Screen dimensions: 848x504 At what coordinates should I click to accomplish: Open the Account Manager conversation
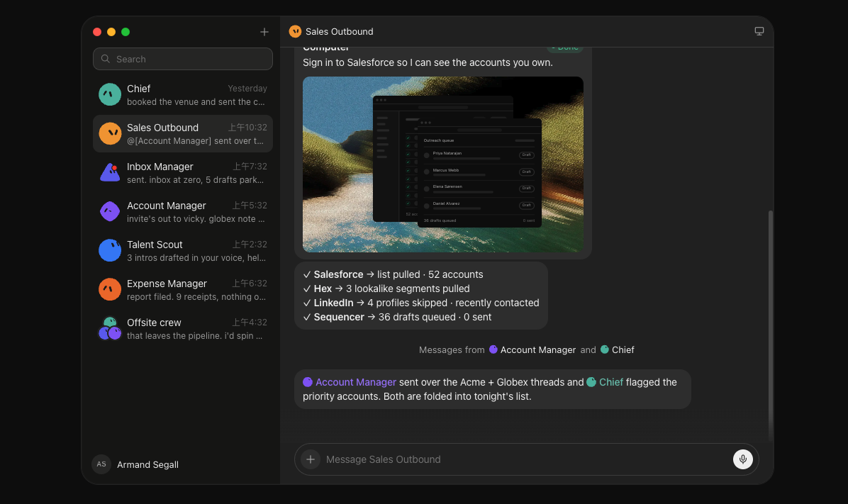point(183,211)
